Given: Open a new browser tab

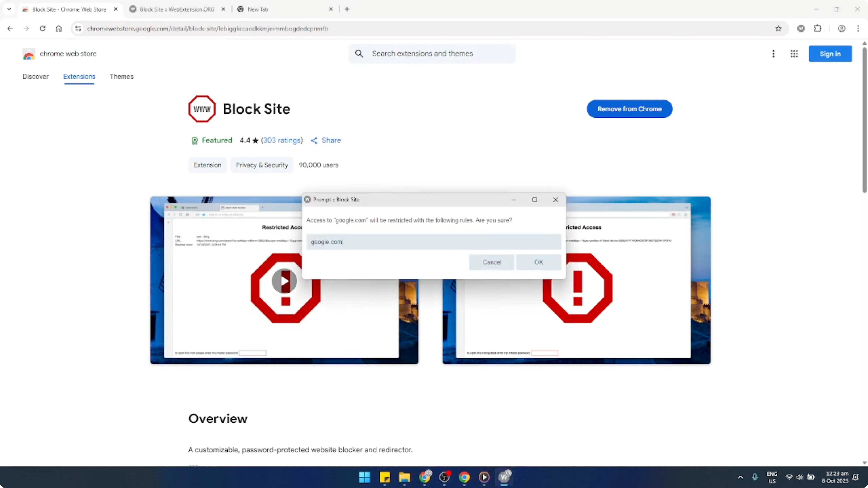Looking at the screenshot, I should [x=347, y=9].
